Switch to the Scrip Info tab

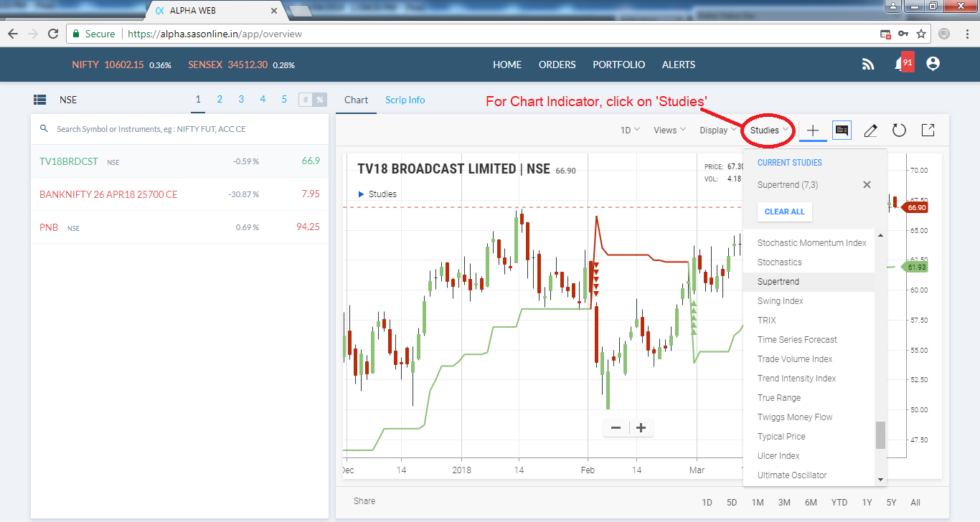(405, 100)
